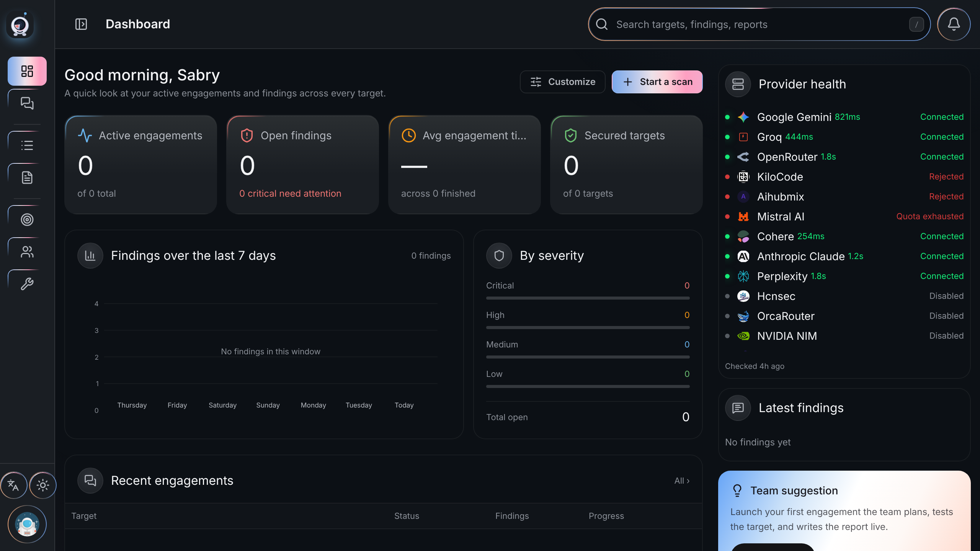Click the By severity shield icon
The height and width of the screenshot is (551, 980).
coord(499,256)
